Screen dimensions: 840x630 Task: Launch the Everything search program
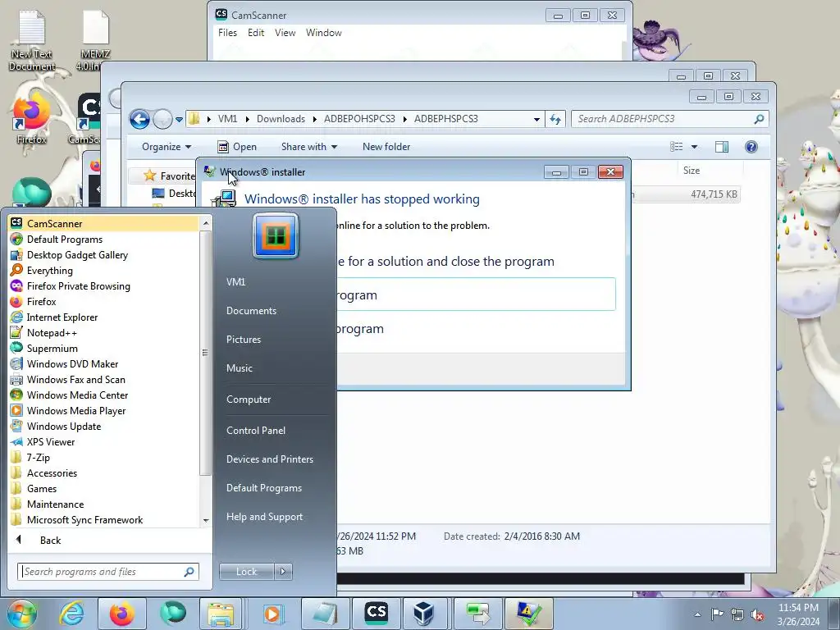(x=103, y=270)
